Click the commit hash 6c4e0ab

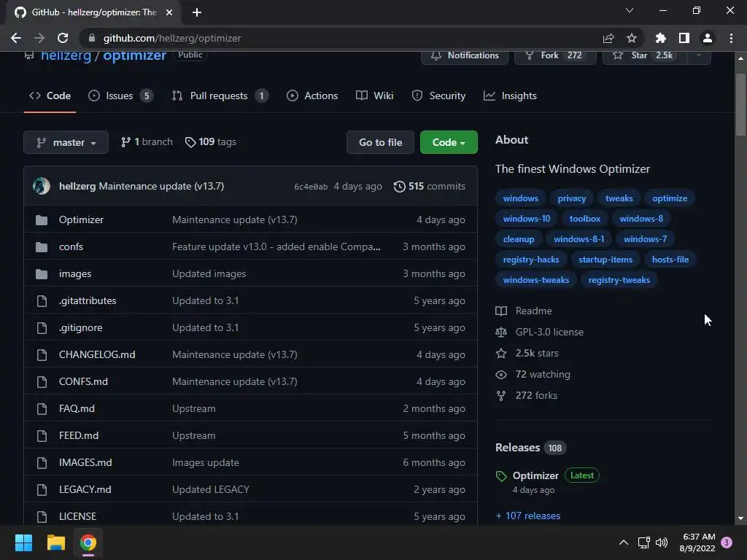[311, 187]
